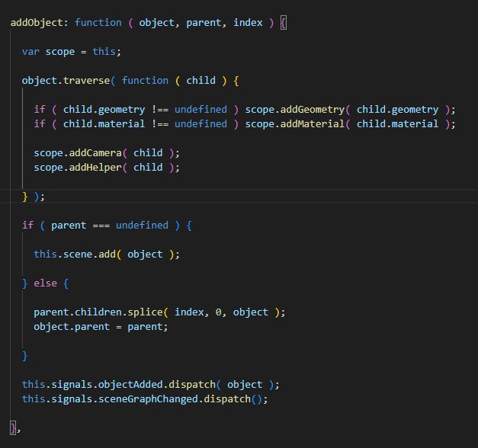The width and height of the screenshot is (478, 448).
Task: Click 'undefined' in the 'parent ===' condition
Action: click(142, 226)
